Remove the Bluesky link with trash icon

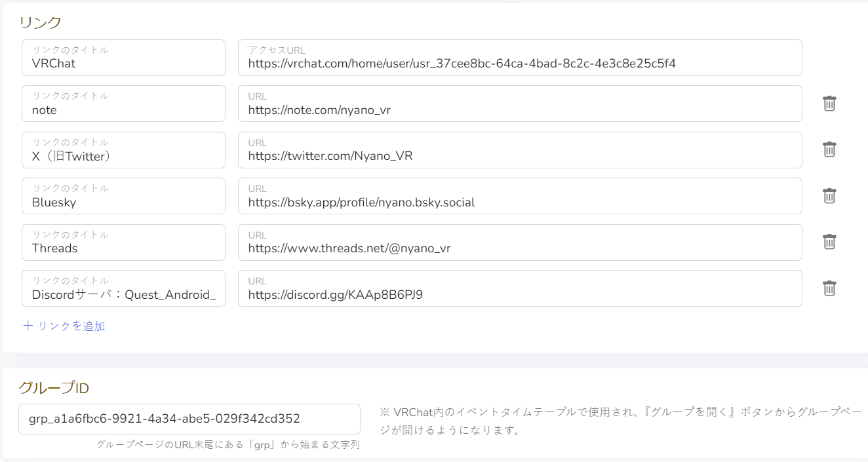coord(829,196)
